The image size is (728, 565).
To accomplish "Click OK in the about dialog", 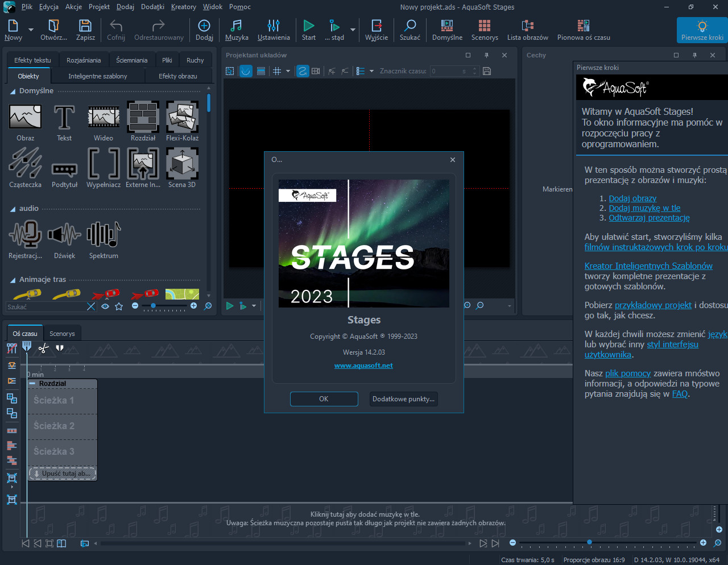I will (324, 399).
